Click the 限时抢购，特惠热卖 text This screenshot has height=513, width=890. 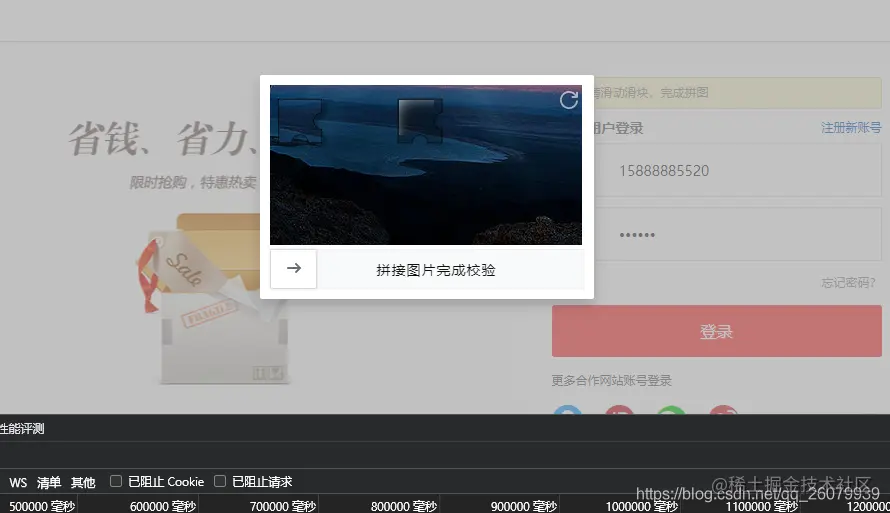click(193, 182)
